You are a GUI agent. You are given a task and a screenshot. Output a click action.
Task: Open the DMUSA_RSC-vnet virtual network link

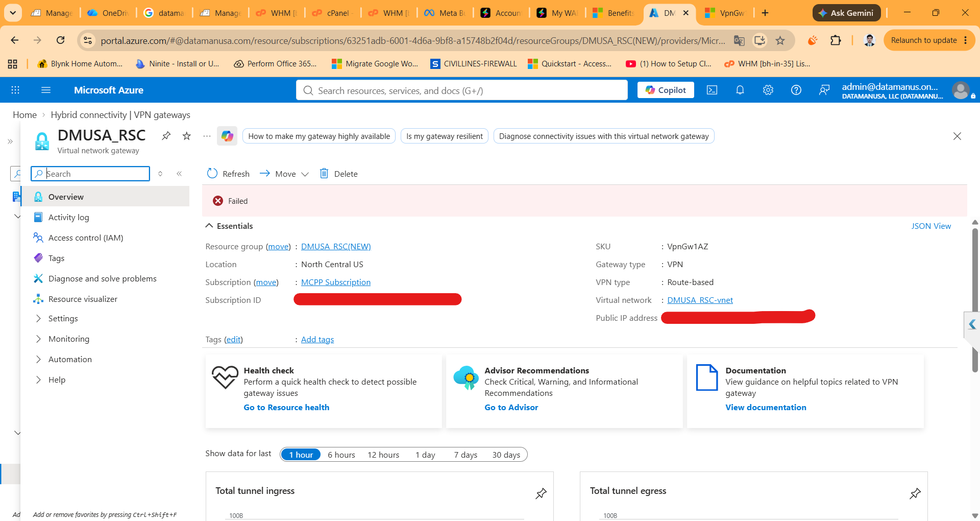pyautogui.click(x=700, y=300)
